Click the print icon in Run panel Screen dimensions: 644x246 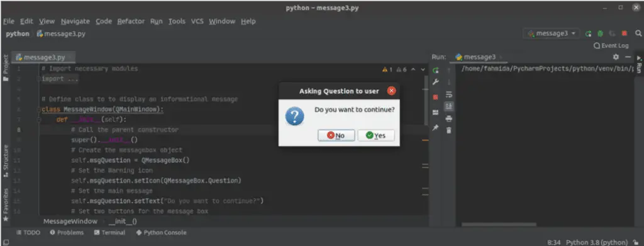(x=449, y=119)
